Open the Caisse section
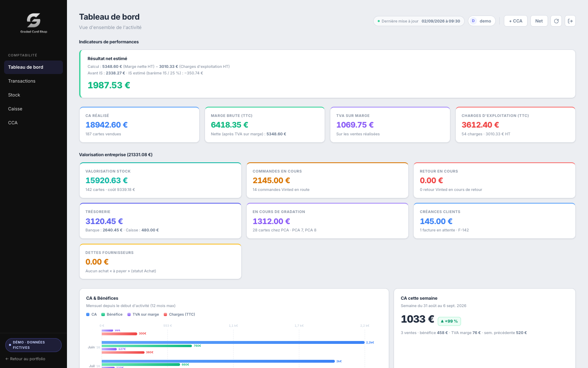The image size is (588, 368). pos(33,109)
